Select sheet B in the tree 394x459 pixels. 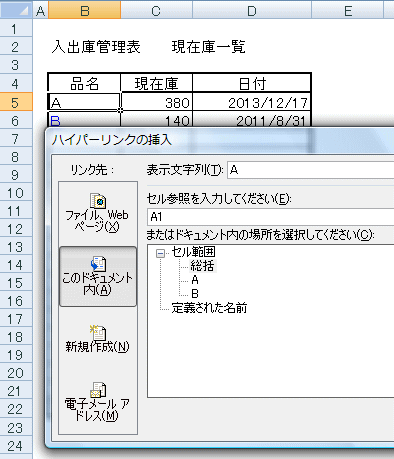(x=195, y=294)
